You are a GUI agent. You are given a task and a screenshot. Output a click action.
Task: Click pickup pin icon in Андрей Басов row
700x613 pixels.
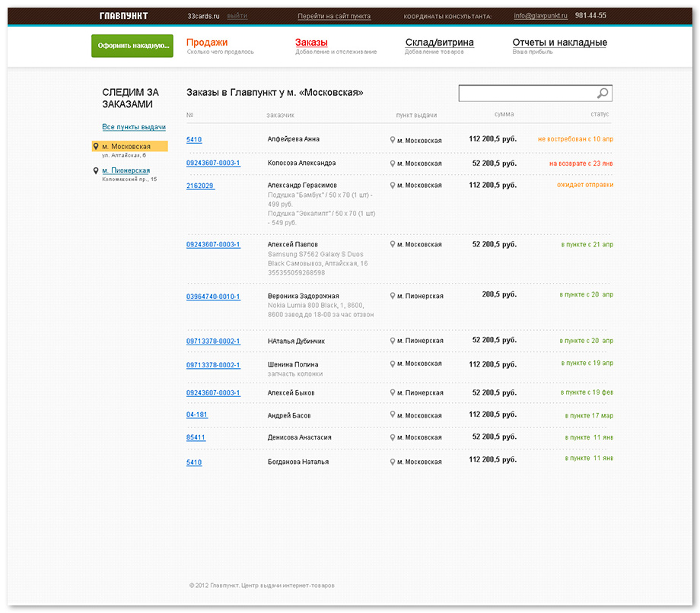click(x=392, y=414)
